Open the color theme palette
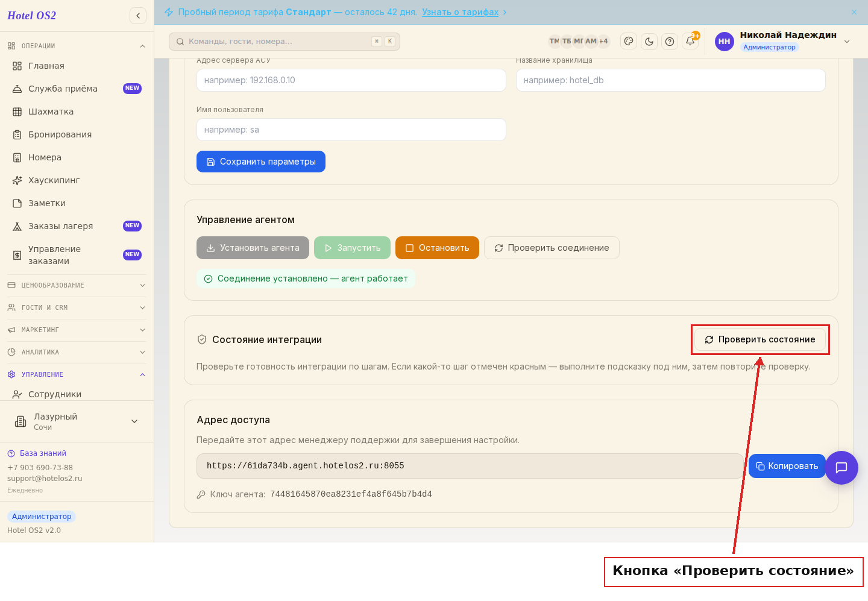The height and width of the screenshot is (601, 868). click(x=629, y=42)
